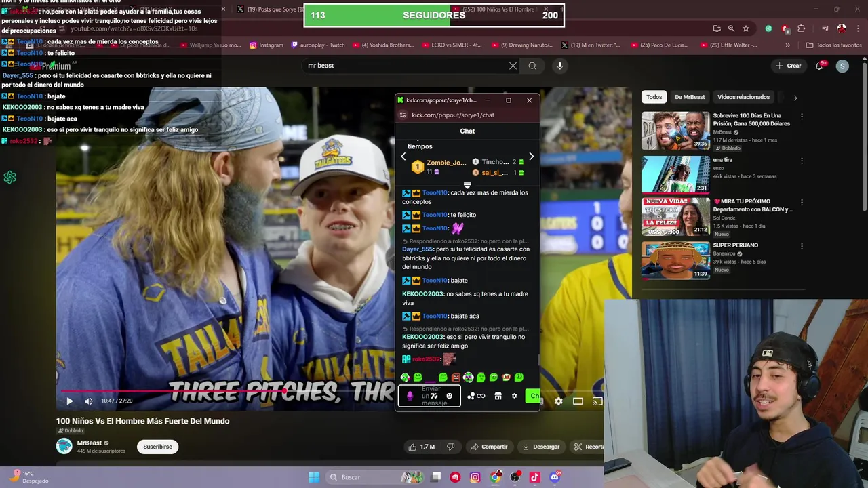The image size is (868, 488).
Task: Open Kick chat settings gear
Action: [x=514, y=396]
